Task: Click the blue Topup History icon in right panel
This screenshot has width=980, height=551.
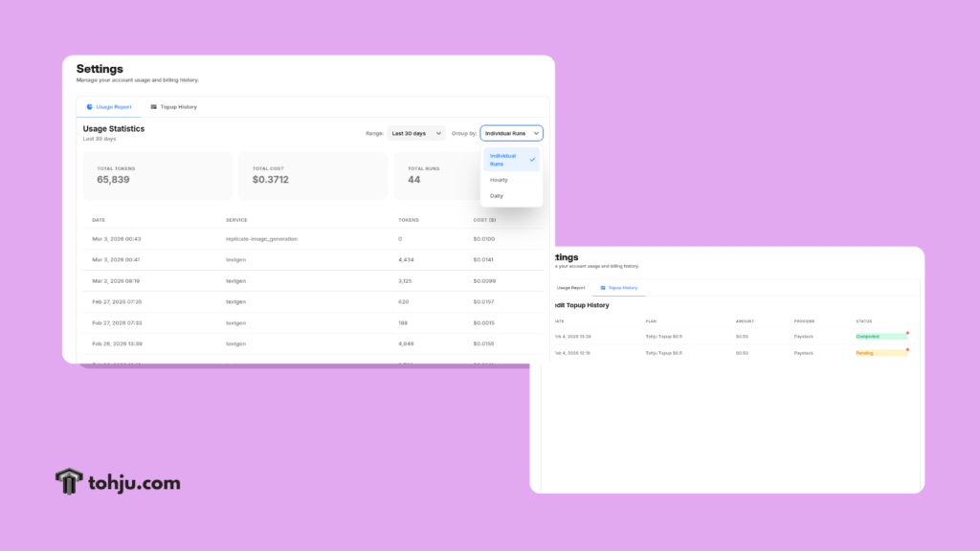Action: pyautogui.click(x=602, y=287)
